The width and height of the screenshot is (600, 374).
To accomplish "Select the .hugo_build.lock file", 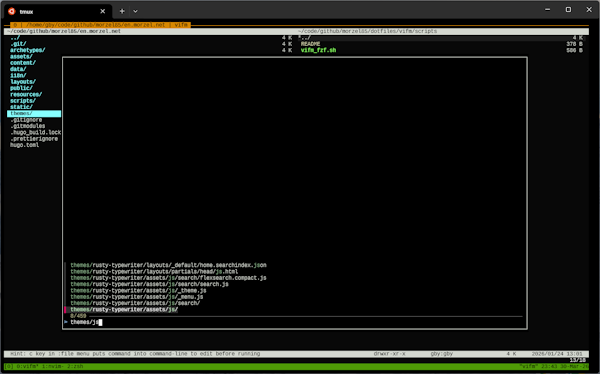I will 36,132.
